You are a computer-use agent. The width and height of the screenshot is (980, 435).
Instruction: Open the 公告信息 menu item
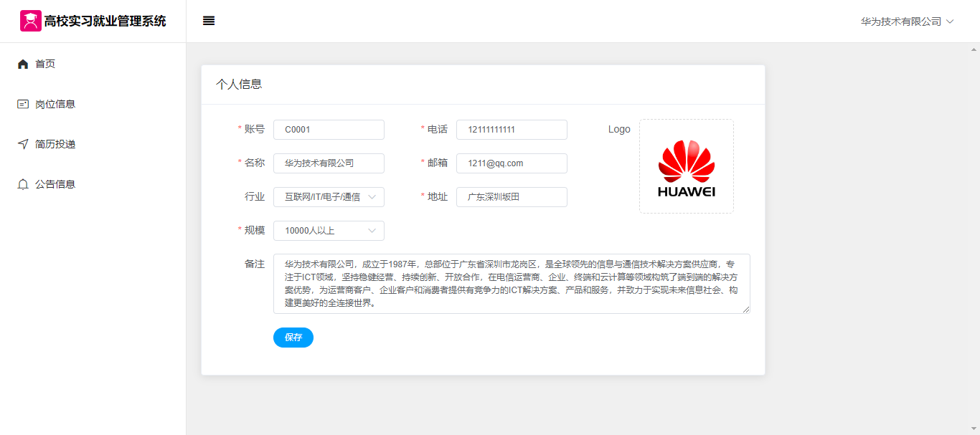93,184
